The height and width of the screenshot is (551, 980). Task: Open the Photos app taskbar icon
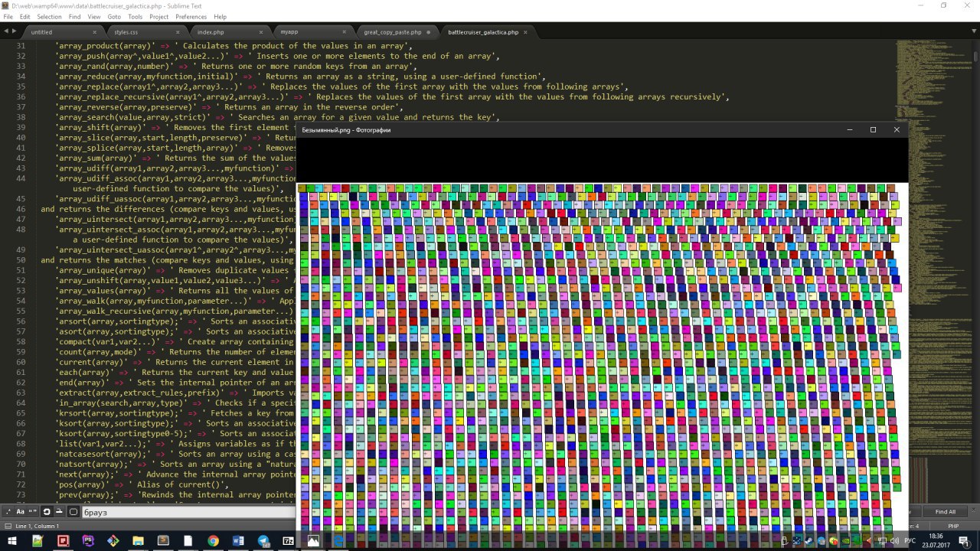tap(313, 541)
